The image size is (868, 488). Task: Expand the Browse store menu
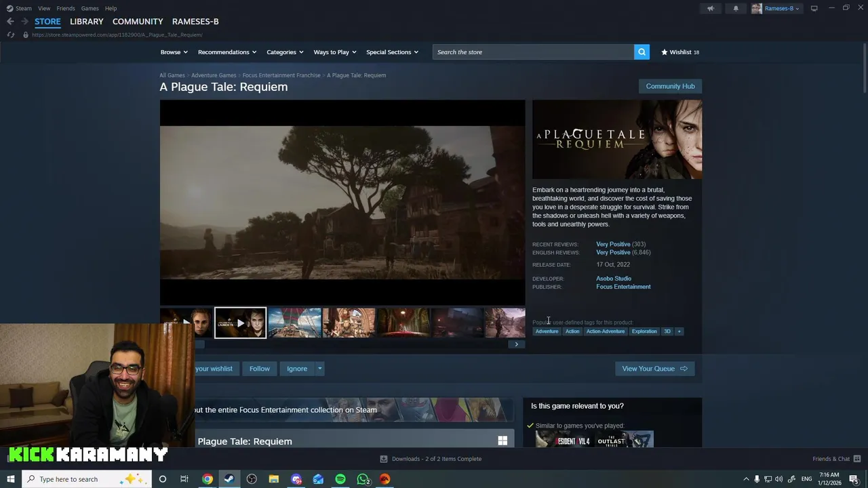pos(174,52)
